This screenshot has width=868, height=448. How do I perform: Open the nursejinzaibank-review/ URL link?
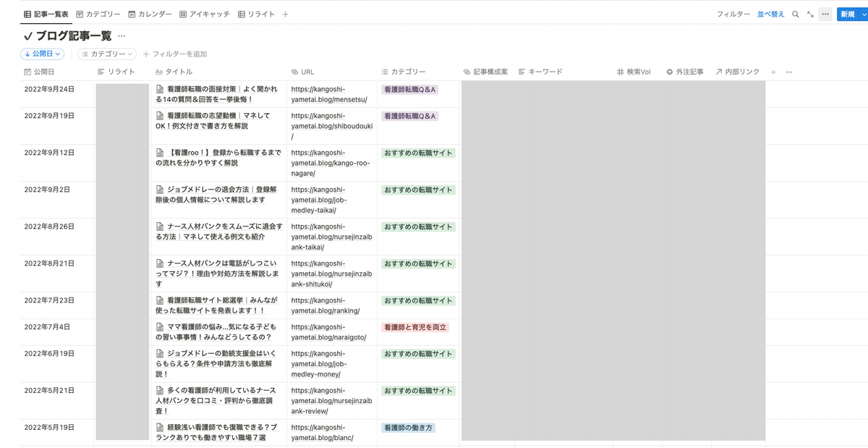(x=331, y=401)
